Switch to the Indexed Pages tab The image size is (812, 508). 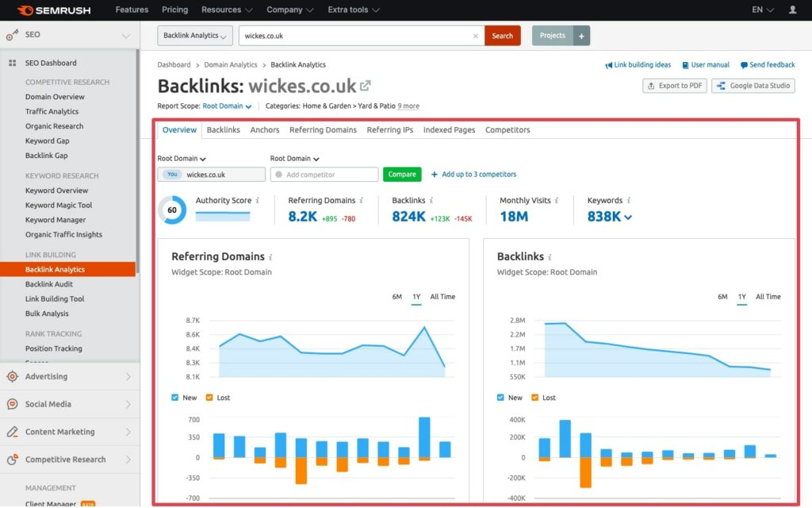pyautogui.click(x=449, y=129)
